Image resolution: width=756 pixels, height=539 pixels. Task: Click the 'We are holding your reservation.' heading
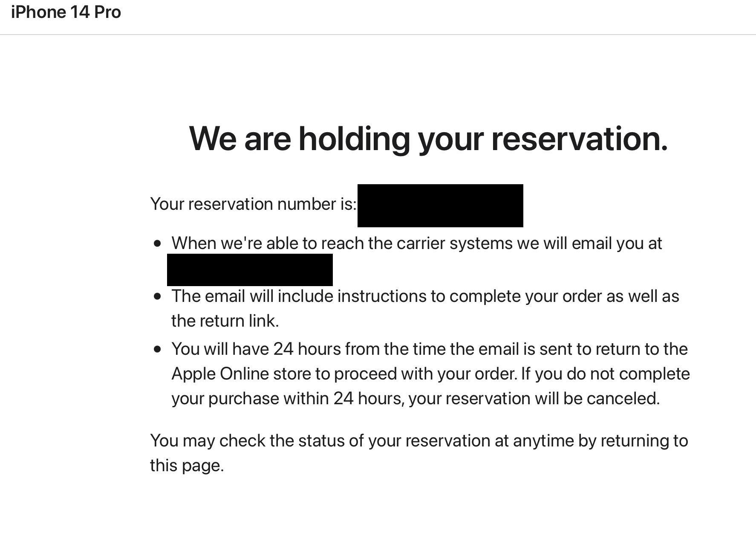428,139
